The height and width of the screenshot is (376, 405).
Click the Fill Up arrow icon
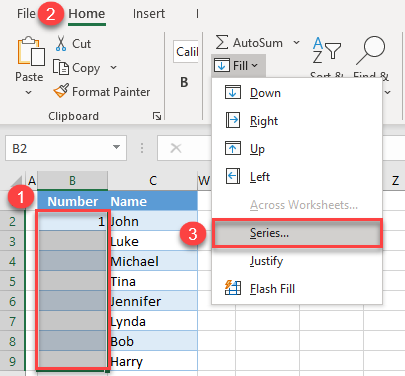point(233,148)
